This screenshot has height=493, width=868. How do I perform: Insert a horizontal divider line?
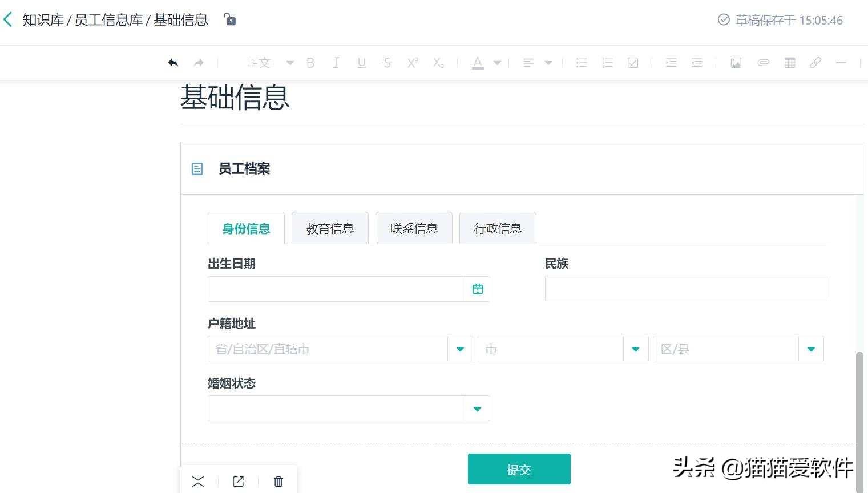(842, 63)
